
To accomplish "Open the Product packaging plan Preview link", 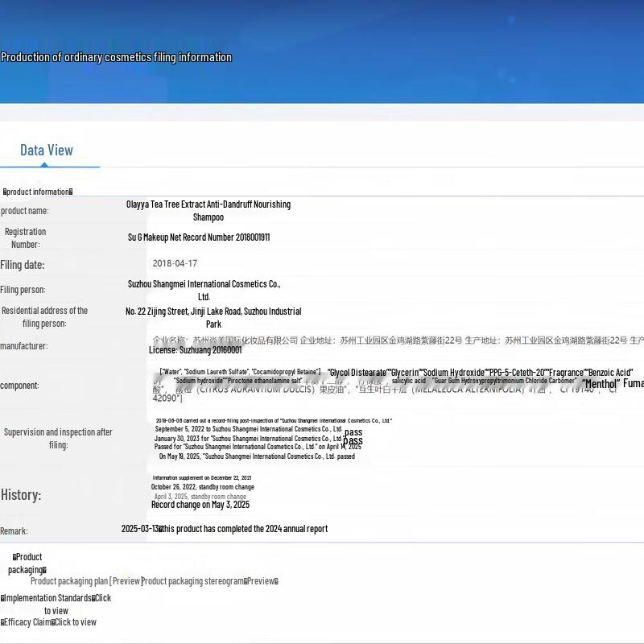I will click(86, 581).
